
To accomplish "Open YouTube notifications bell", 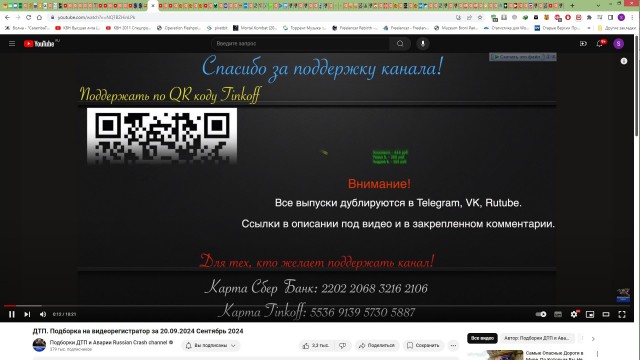I will 600,44.
